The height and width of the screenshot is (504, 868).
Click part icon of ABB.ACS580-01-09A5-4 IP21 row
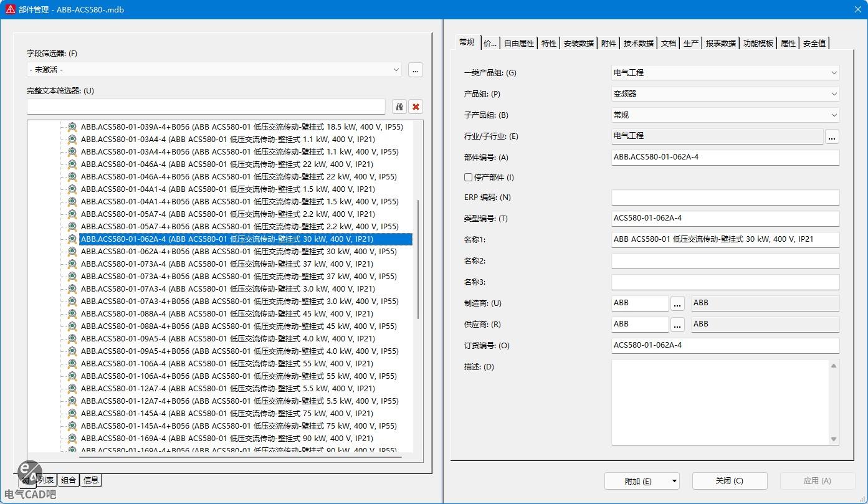[x=72, y=339]
